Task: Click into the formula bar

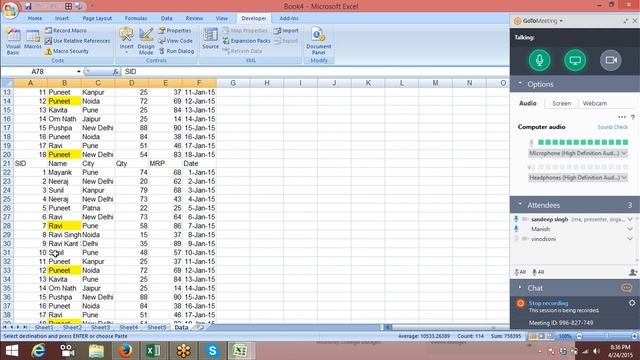Action: point(314,71)
